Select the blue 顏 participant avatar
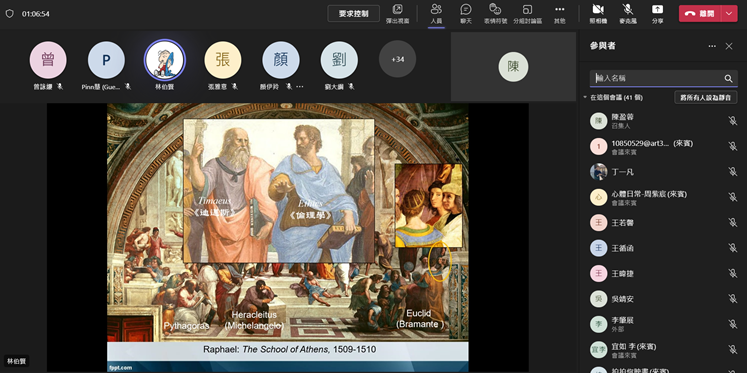The width and height of the screenshot is (747, 373). tap(281, 60)
